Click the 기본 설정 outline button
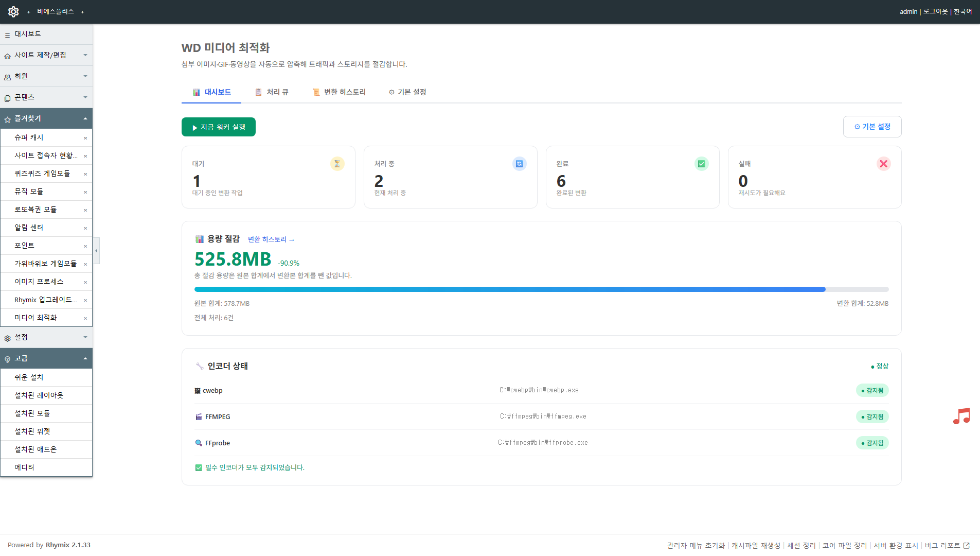 pos(872,127)
